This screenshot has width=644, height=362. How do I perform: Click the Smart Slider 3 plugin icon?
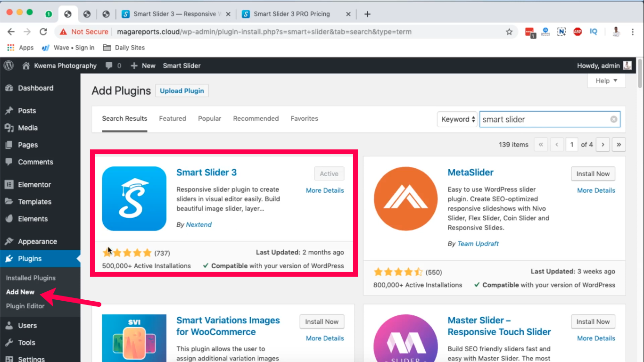[134, 198]
